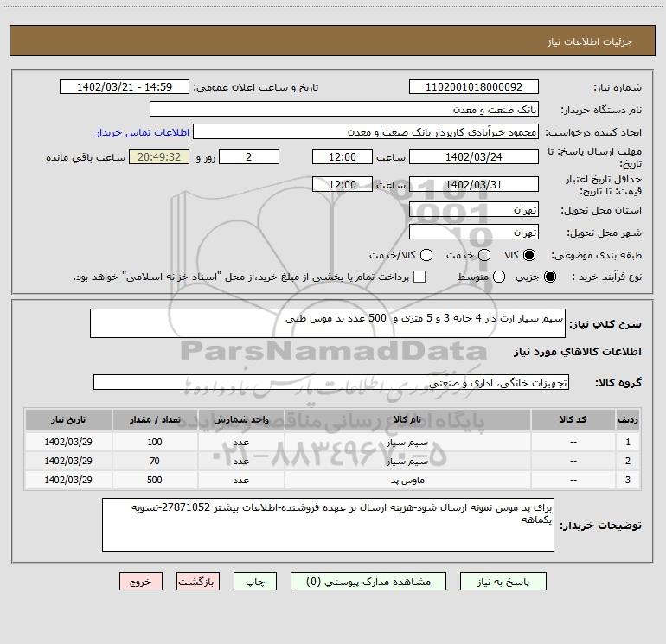
Task: Click the announcement date field 1402/03/21 - 14:59
Action: (x=125, y=87)
